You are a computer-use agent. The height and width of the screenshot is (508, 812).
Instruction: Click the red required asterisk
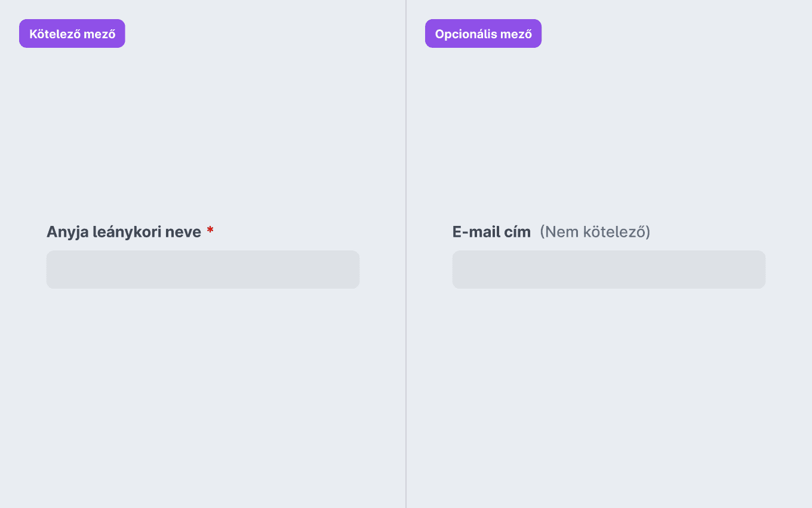[x=210, y=231]
